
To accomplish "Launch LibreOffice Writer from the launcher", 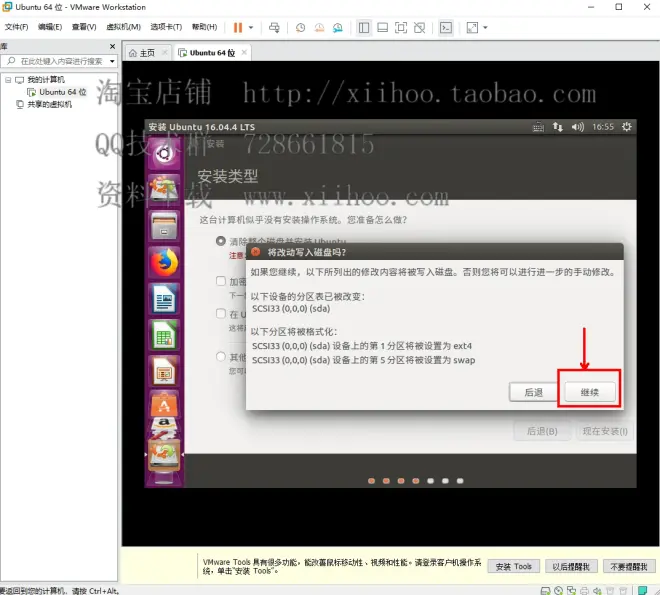I will point(164,299).
